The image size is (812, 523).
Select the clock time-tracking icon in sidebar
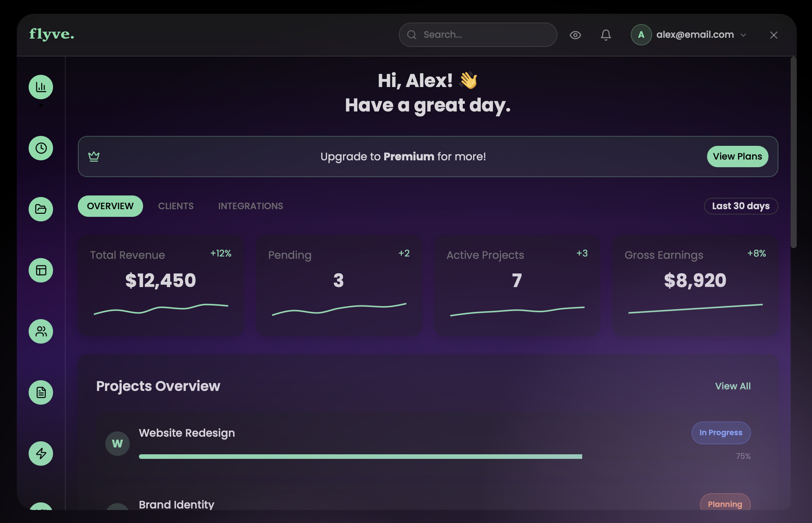click(x=40, y=148)
